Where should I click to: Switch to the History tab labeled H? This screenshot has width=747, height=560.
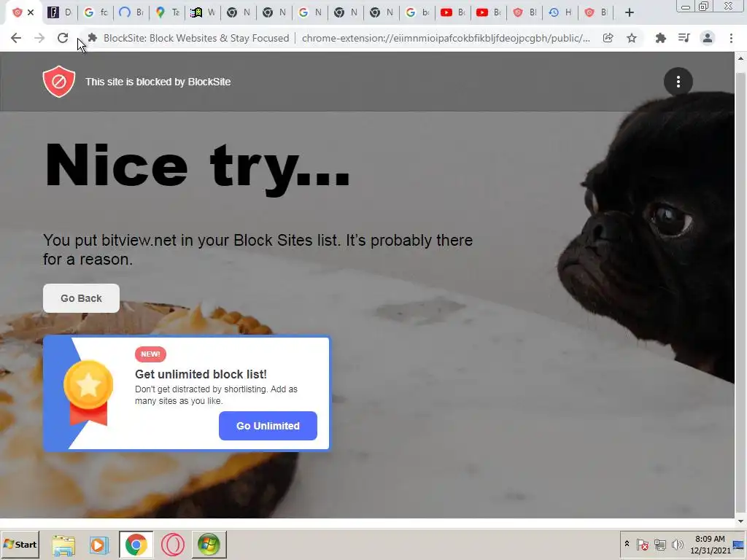(560, 13)
